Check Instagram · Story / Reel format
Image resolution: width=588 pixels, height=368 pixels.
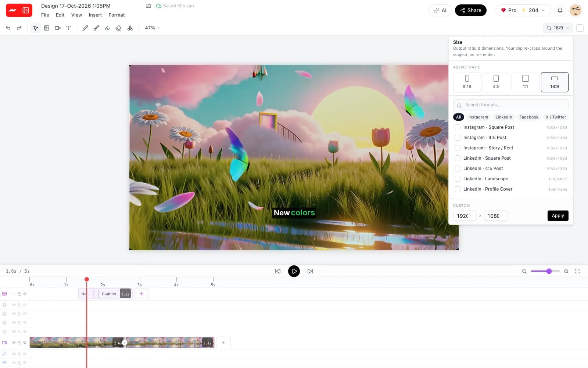point(458,148)
